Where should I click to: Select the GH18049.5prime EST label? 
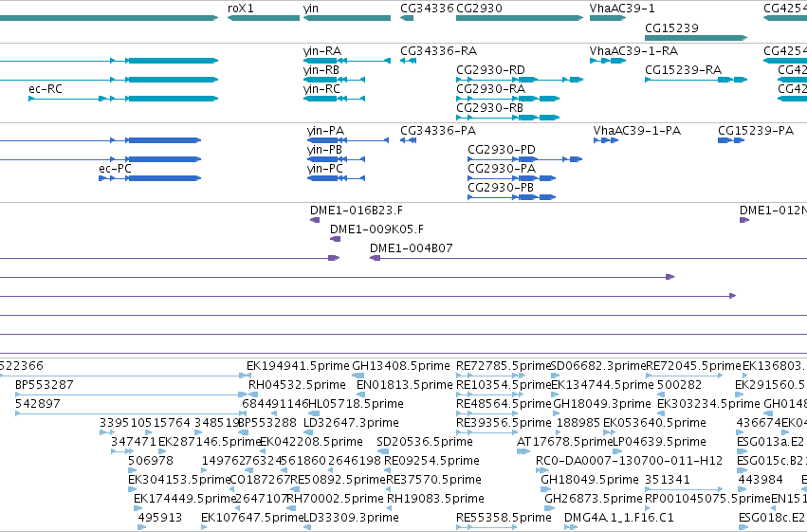590,480
